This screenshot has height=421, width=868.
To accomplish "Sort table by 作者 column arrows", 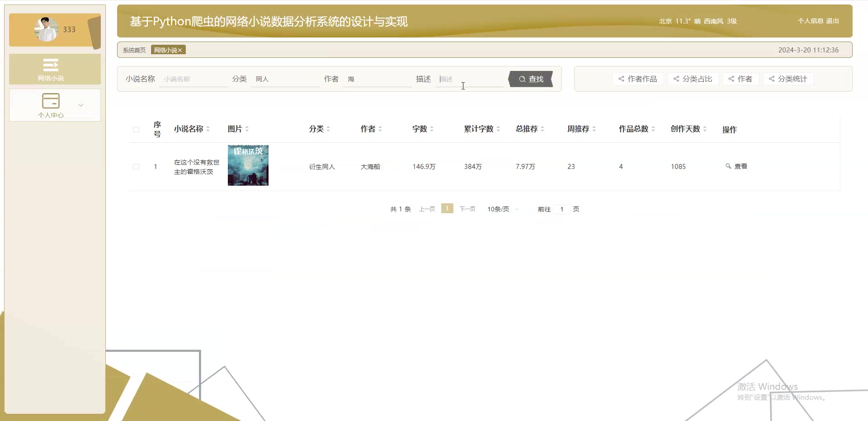I will coord(380,129).
